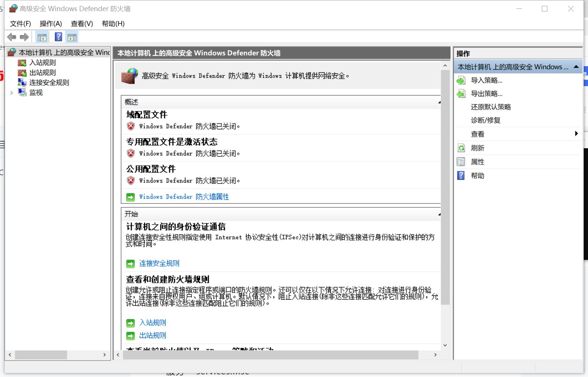The height and width of the screenshot is (377, 588).
Task: Open the 文件(F) menu
Action: coord(20,24)
